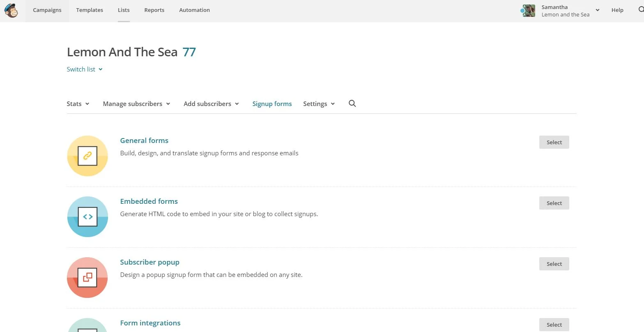Select General forms button
Screen dimensions: 644x332
pyautogui.click(x=554, y=142)
